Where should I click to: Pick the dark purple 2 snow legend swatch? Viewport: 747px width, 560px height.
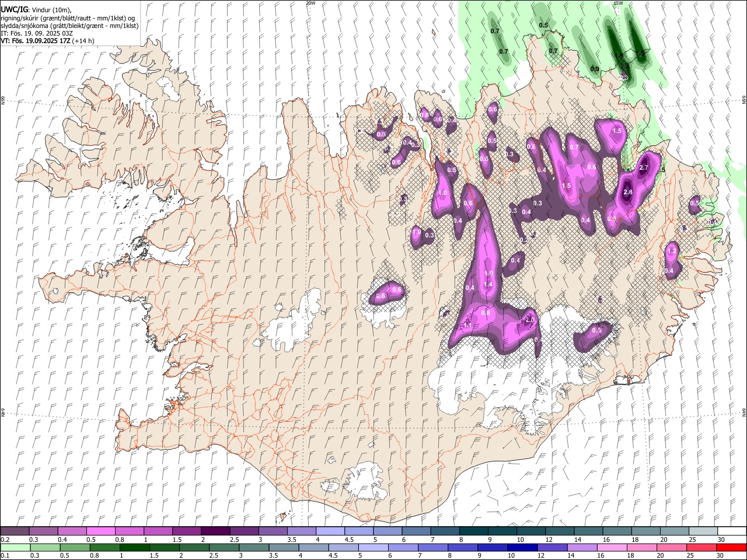click(215, 531)
